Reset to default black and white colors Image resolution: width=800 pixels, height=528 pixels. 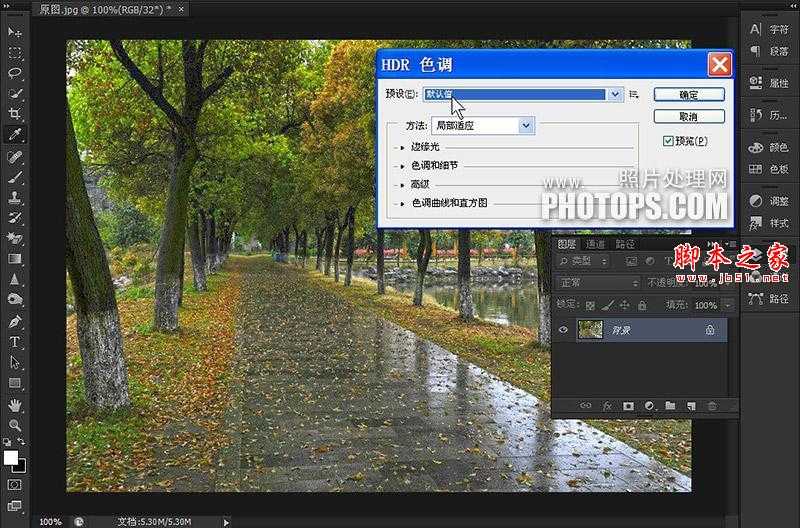[7, 442]
